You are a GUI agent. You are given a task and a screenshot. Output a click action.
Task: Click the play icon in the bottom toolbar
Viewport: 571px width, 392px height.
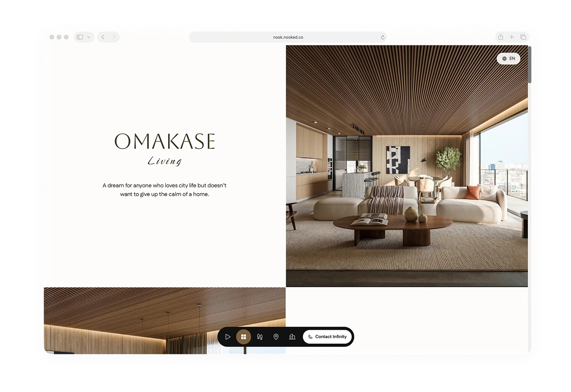(x=228, y=337)
